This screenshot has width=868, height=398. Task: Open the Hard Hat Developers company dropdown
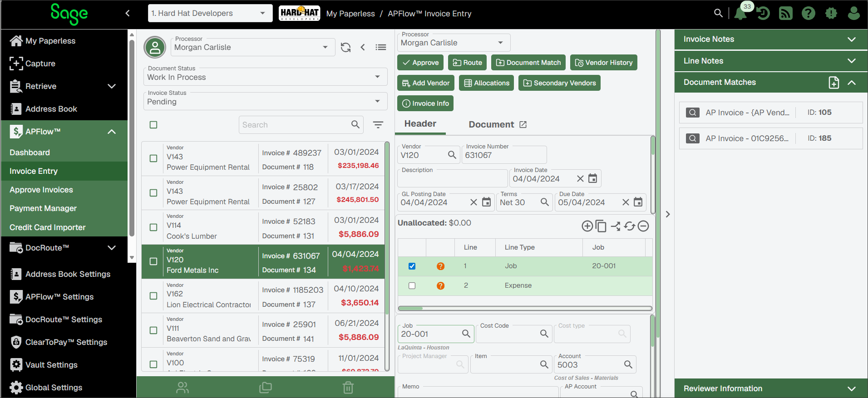(x=210, y=13)
